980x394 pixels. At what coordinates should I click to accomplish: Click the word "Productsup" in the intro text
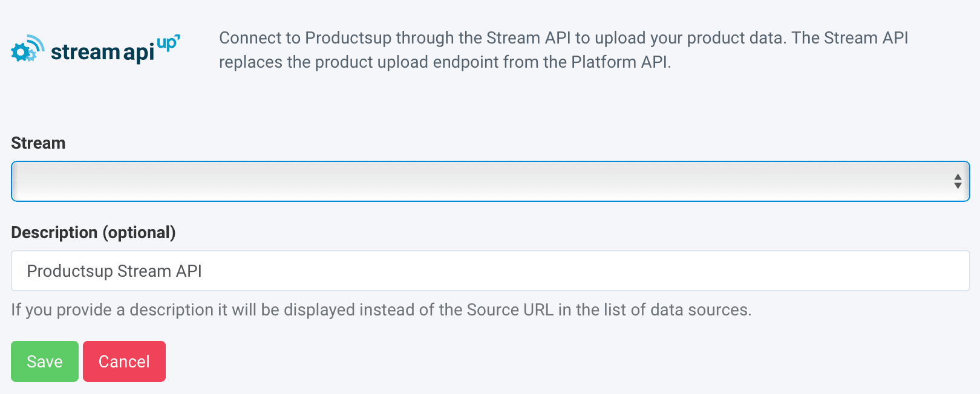pyautogui.click(x=348, y=38)
